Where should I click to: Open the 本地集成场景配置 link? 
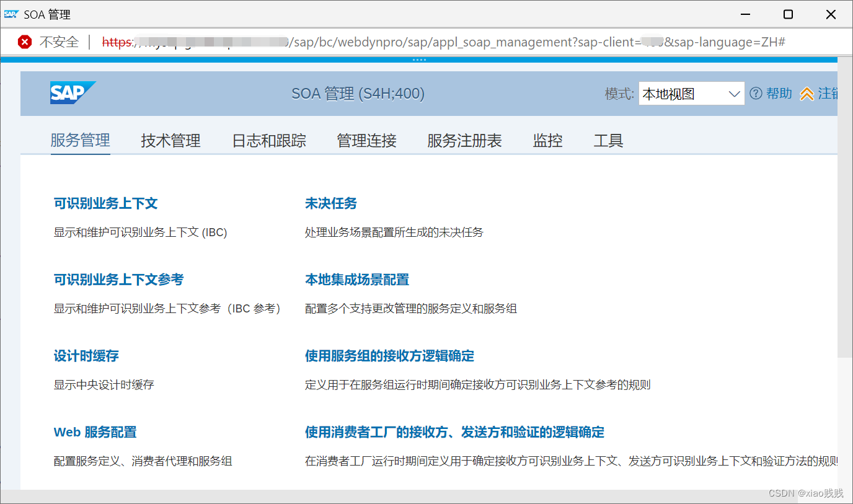click(x=357, y=280)
